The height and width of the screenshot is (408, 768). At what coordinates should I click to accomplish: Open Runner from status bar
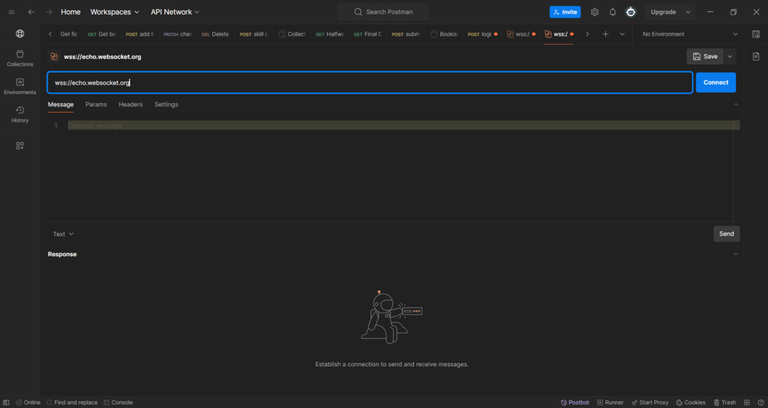pyautogui.click(x=610, y=403)
